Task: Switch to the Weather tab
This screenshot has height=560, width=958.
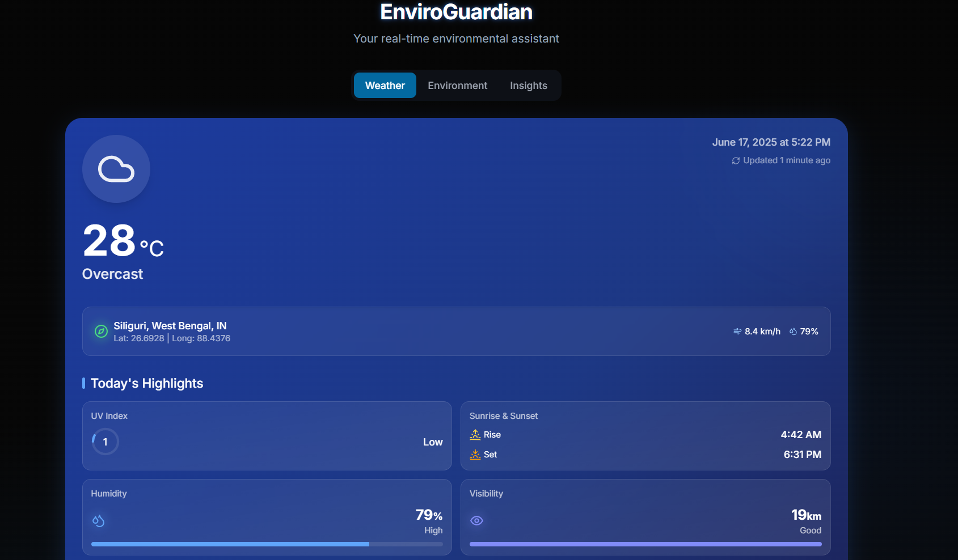Action: point(385,86)
